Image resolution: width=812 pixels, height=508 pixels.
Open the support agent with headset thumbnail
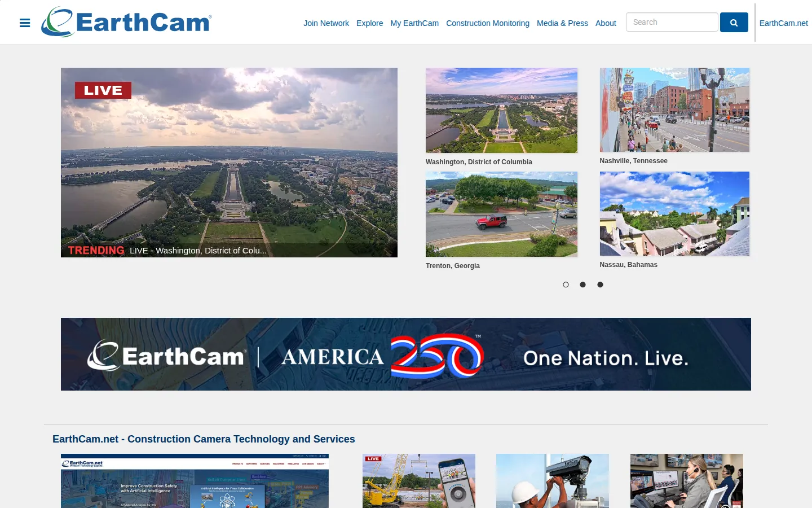(687, 481)
